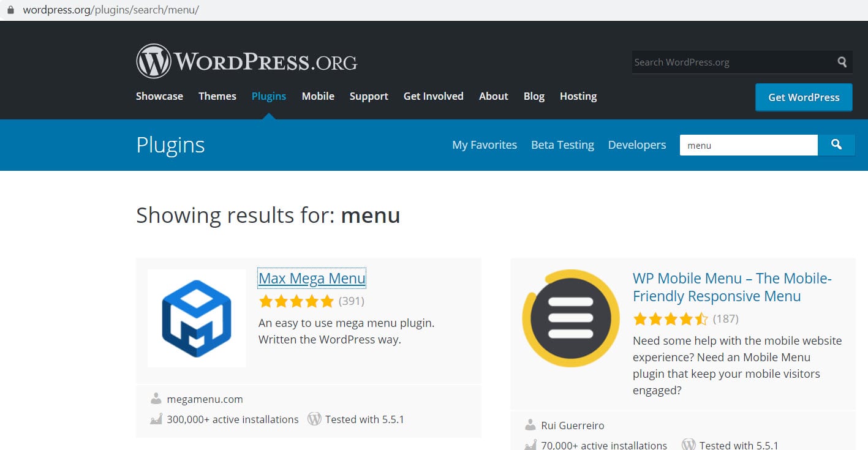Click the blue search button in the Plugins bar
Viewport: 868px width, 450px height.
pos(837,145)
